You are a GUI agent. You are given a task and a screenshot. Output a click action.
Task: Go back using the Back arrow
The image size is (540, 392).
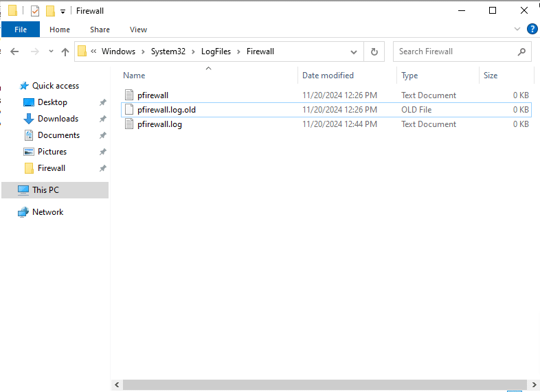click(15, 51)
